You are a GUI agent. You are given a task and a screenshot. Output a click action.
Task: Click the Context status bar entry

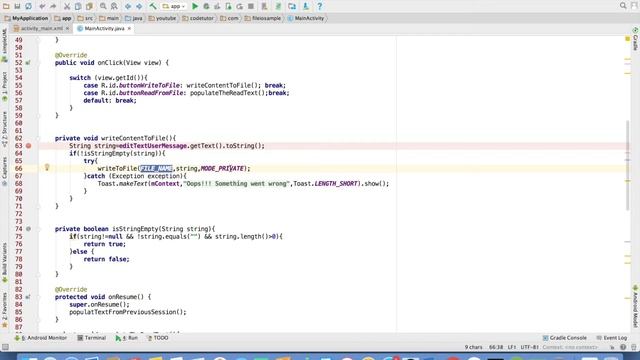(x=570, y=347)
